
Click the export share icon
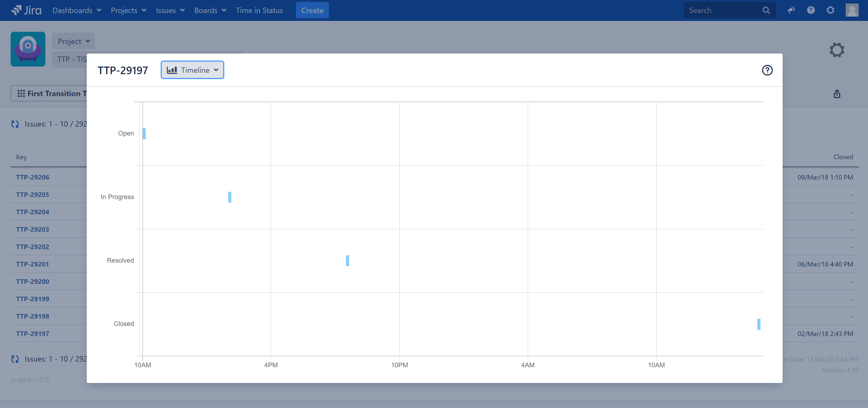(837, 94)
